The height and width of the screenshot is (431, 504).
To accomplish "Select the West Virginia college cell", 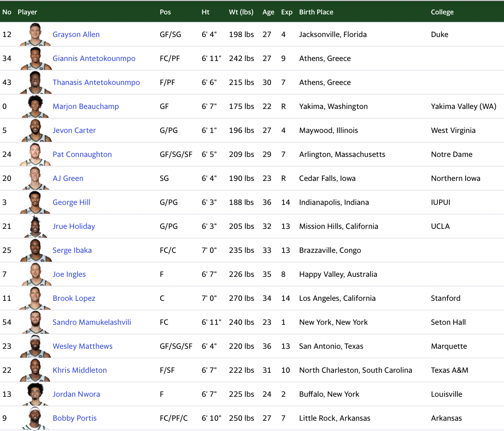I will (x=453, y=130).
